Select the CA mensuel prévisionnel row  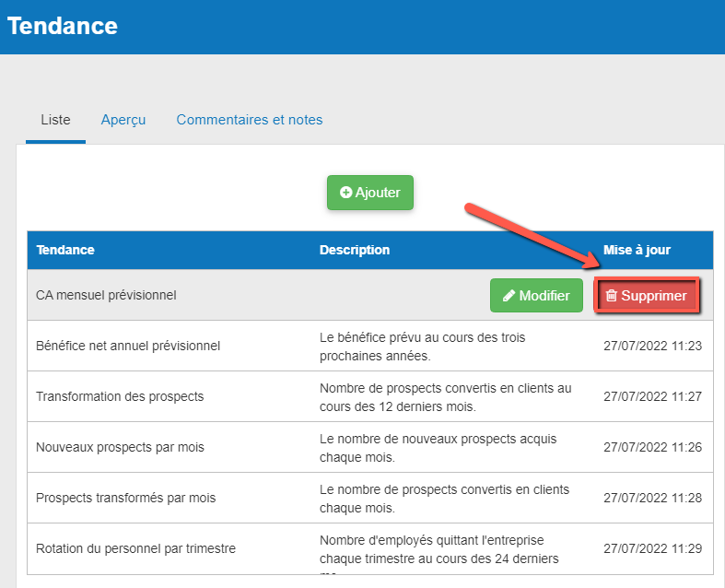(x=370, y=295)
